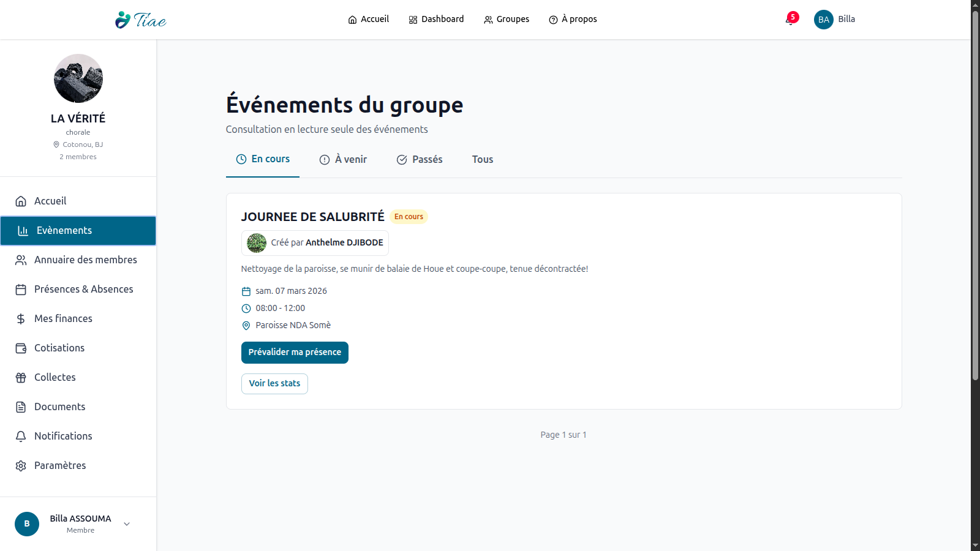The height and width of the screenshot is (551, 980).
Task: Click the Voir les stats button
Action: tap(274, 384)
